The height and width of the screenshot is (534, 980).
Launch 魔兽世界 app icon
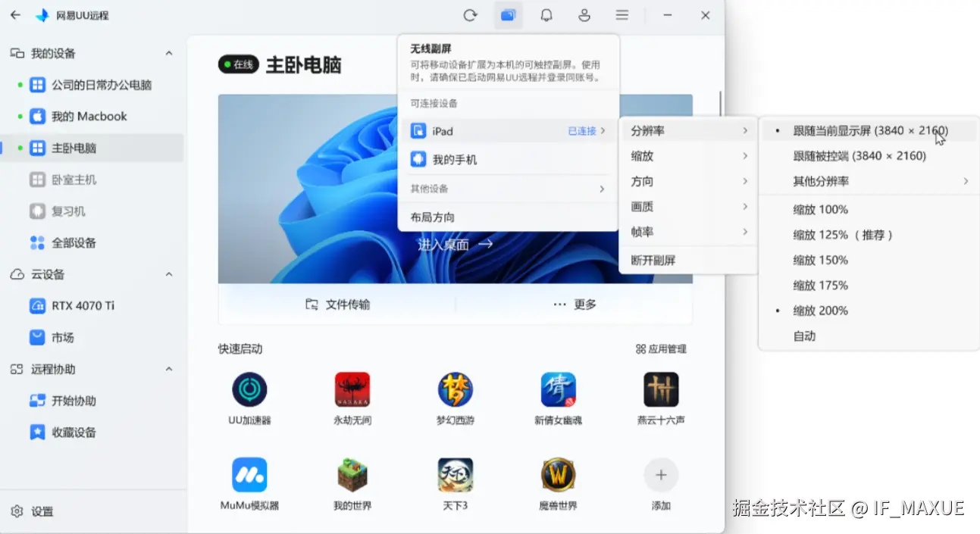tap(559, 475)
